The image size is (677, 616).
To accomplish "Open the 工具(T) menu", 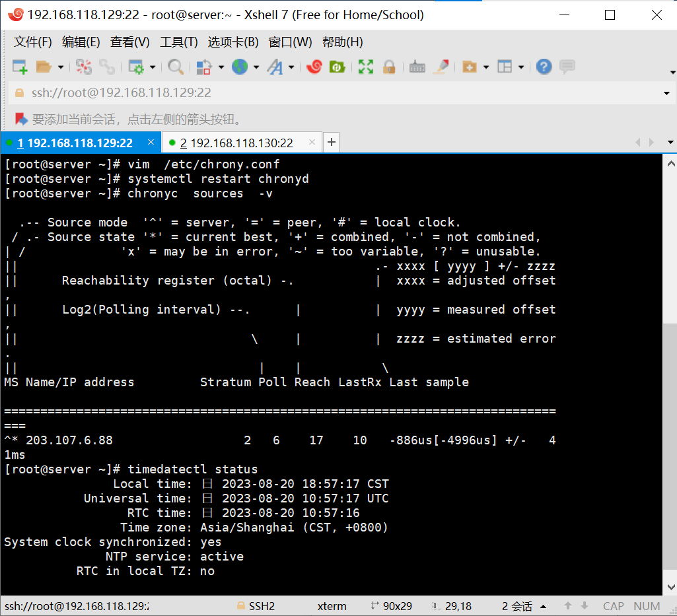I will pos(179,42).
